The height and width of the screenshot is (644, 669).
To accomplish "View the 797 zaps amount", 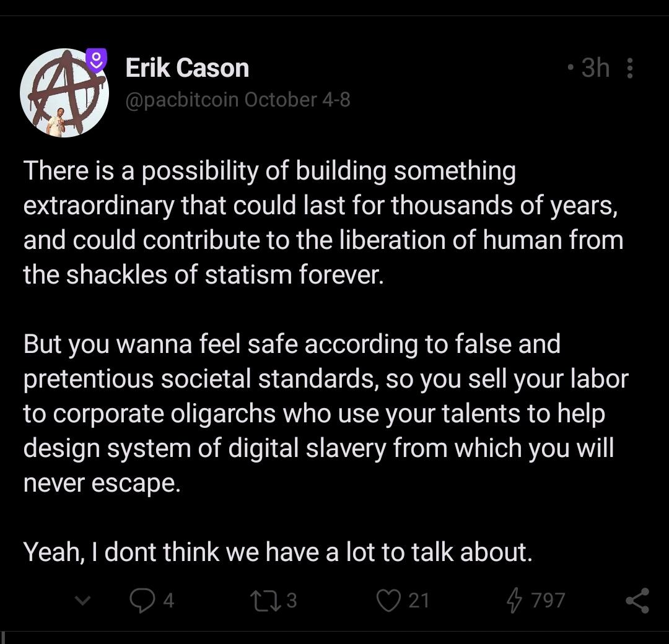I will point(548,600).
